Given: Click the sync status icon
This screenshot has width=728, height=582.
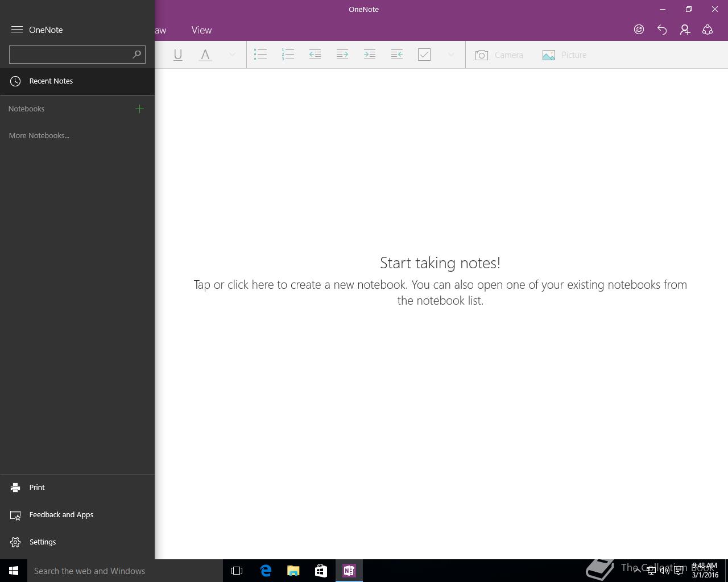Looking at the screenshot, I should click(x=639, y=30).
